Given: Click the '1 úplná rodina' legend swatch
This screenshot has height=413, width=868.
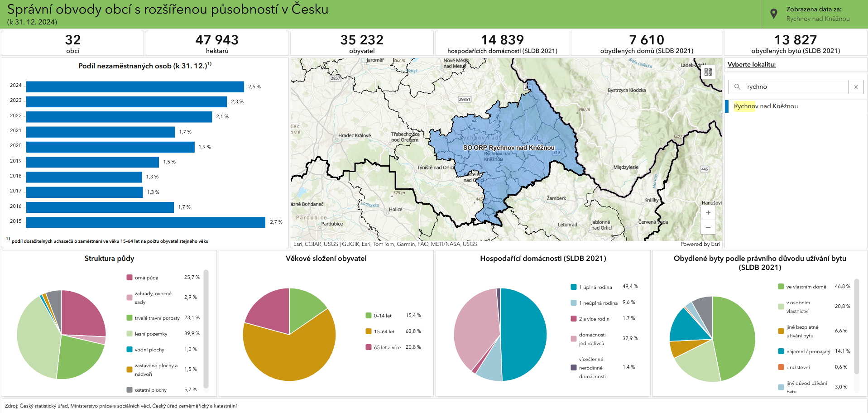Looking at the screenshot, I should click(x=574, y=287).
